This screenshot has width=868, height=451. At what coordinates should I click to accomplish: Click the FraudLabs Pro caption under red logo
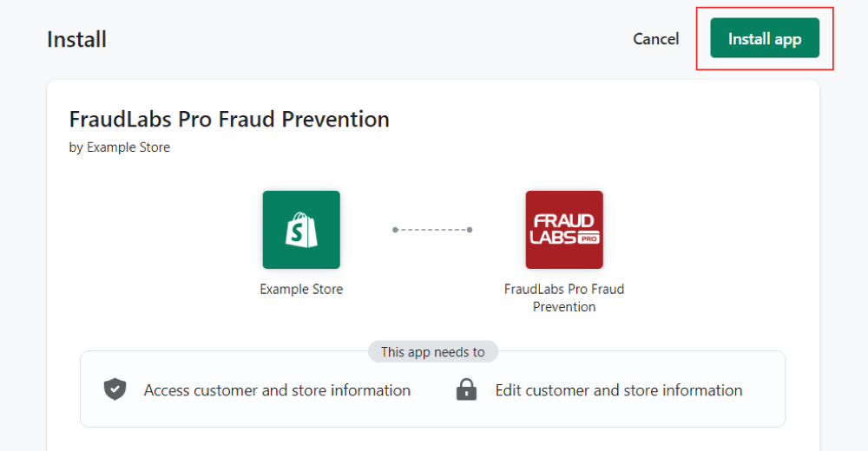[564, 297]
